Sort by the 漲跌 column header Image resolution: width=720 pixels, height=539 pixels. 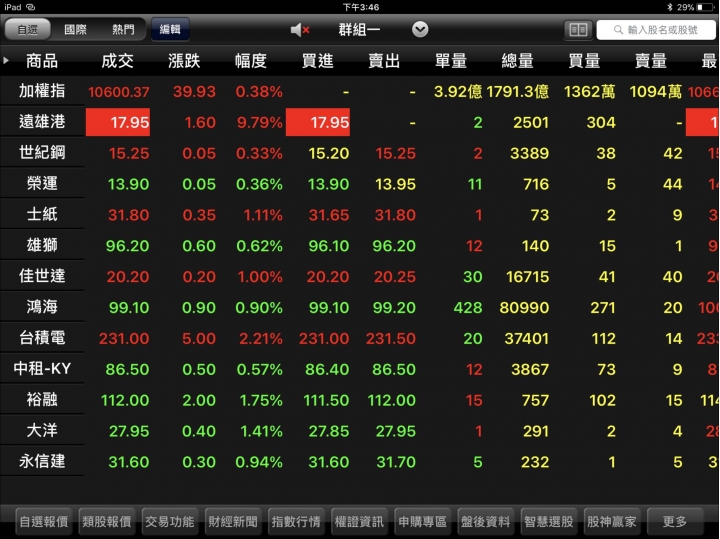click(184, 61)
